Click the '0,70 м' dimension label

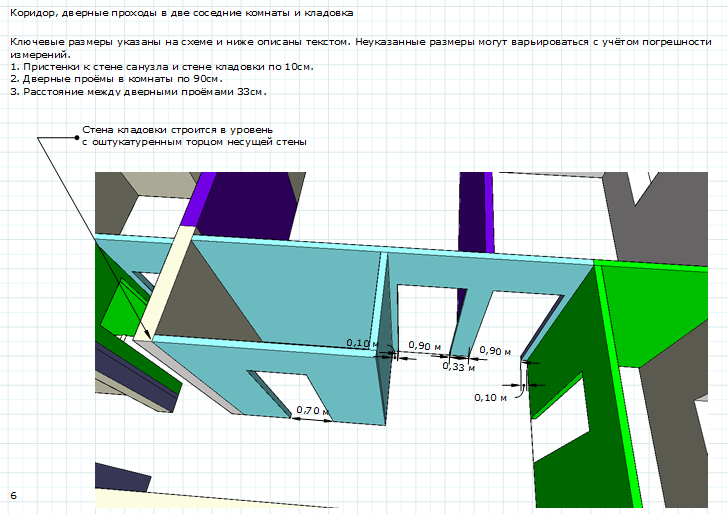313,410
